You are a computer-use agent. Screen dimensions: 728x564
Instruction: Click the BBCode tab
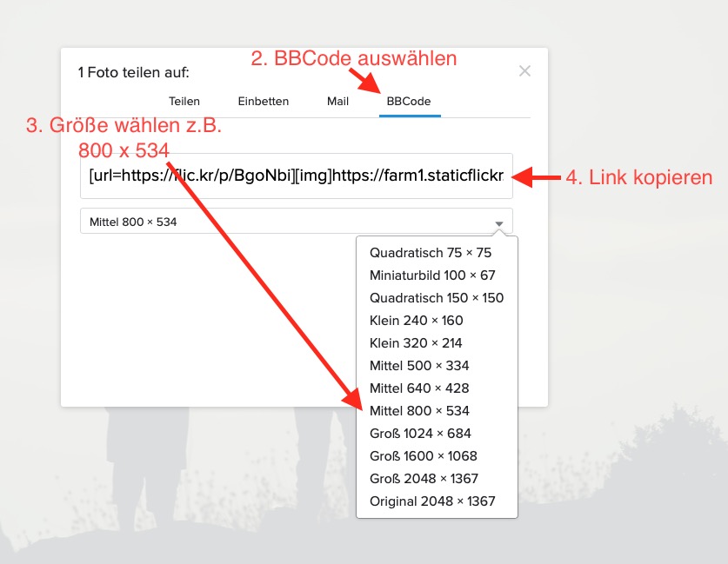click(408, 102)
